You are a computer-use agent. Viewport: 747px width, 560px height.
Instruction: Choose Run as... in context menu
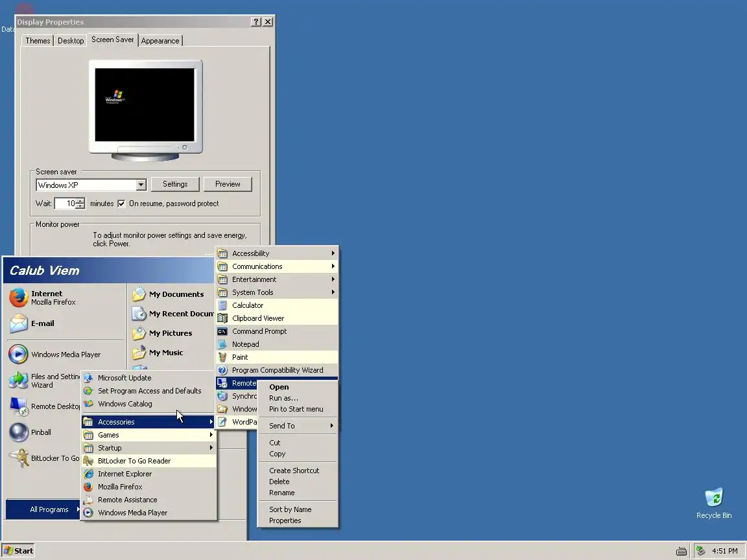tap(298, 398)
